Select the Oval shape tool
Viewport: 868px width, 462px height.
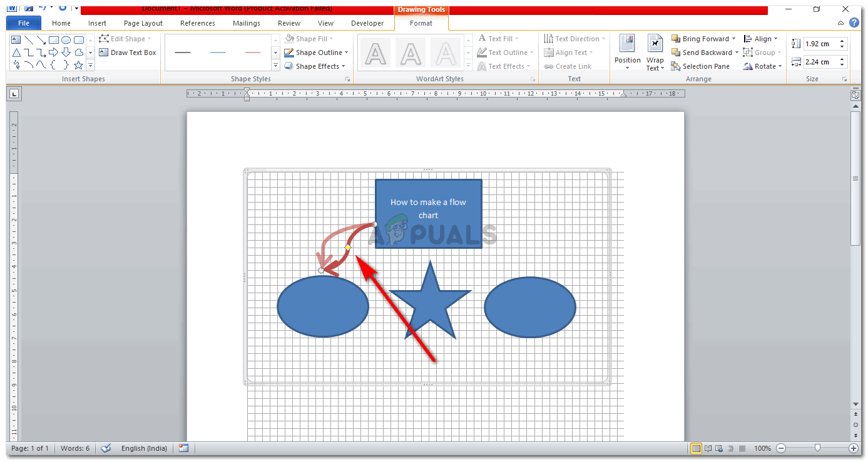click(66, 40)
